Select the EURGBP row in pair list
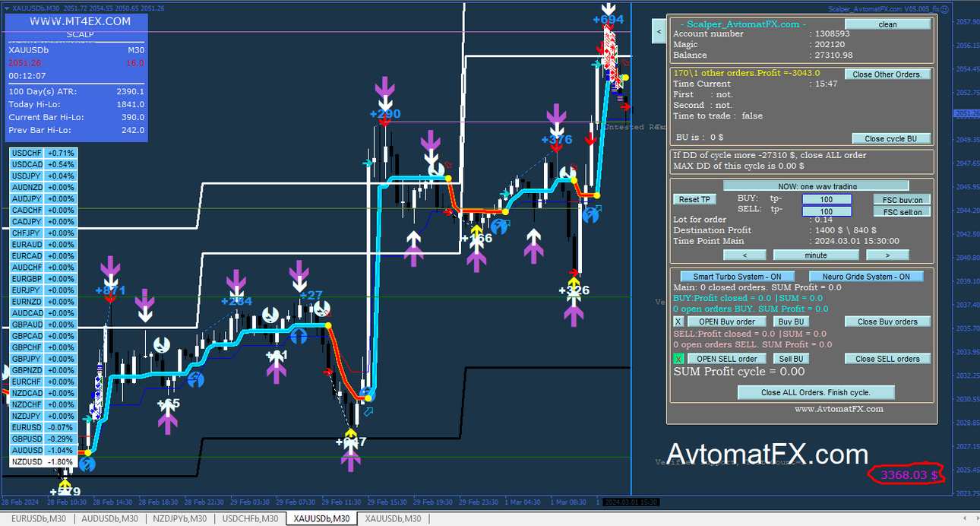This screenshot has width=980, height=526. 43,279
